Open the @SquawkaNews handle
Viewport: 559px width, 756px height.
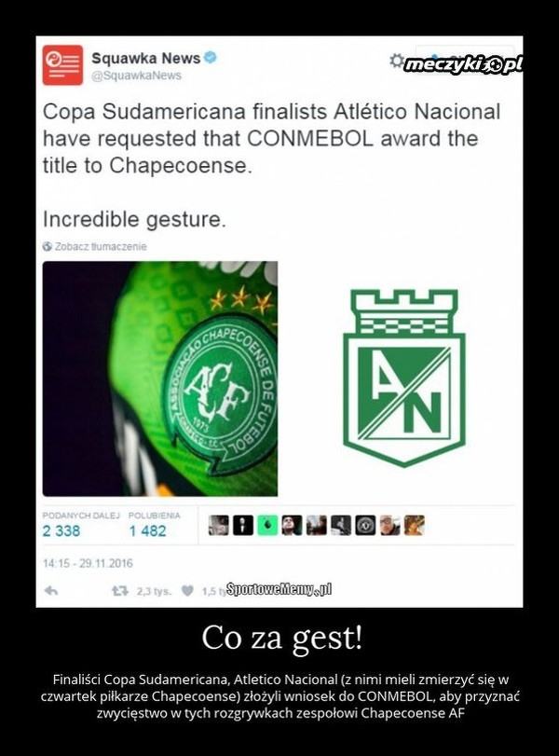tap(136, 76)
